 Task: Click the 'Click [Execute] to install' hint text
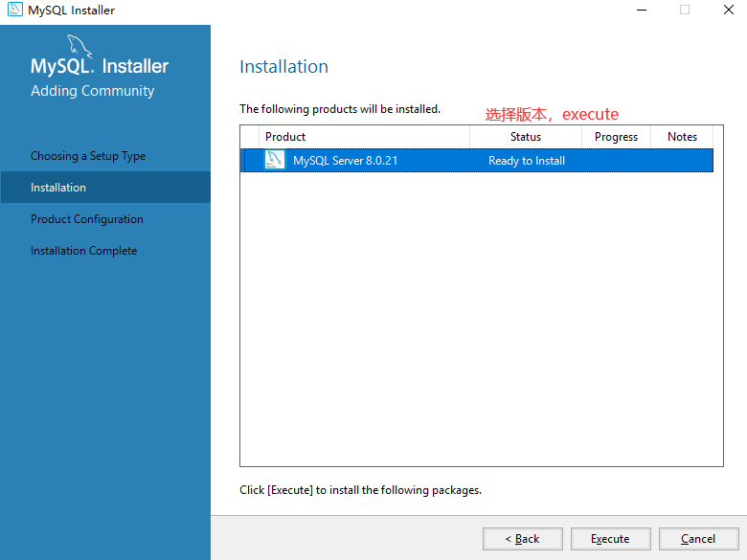pos(361,490)
